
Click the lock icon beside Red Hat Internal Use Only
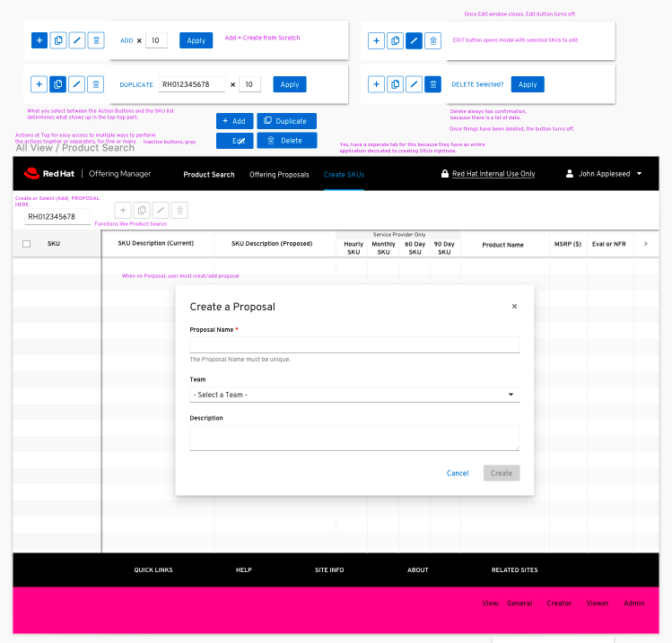coord(445,174)
